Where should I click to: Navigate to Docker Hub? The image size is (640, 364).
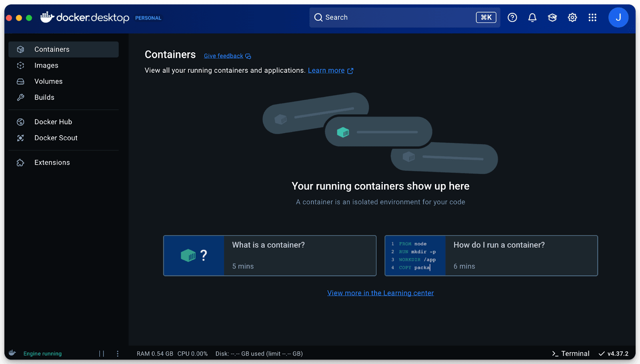53,121
